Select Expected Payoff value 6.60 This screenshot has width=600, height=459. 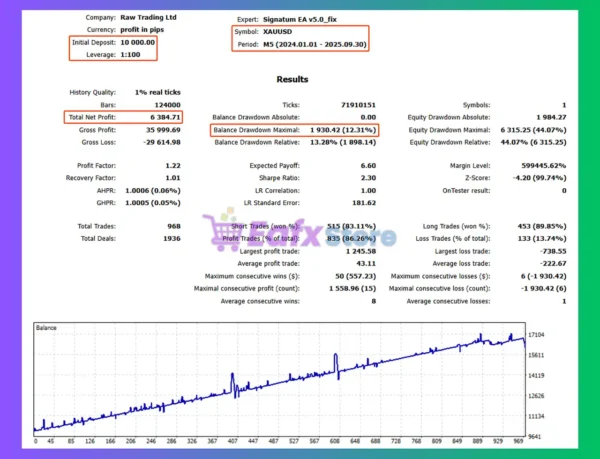pos(368,166)
